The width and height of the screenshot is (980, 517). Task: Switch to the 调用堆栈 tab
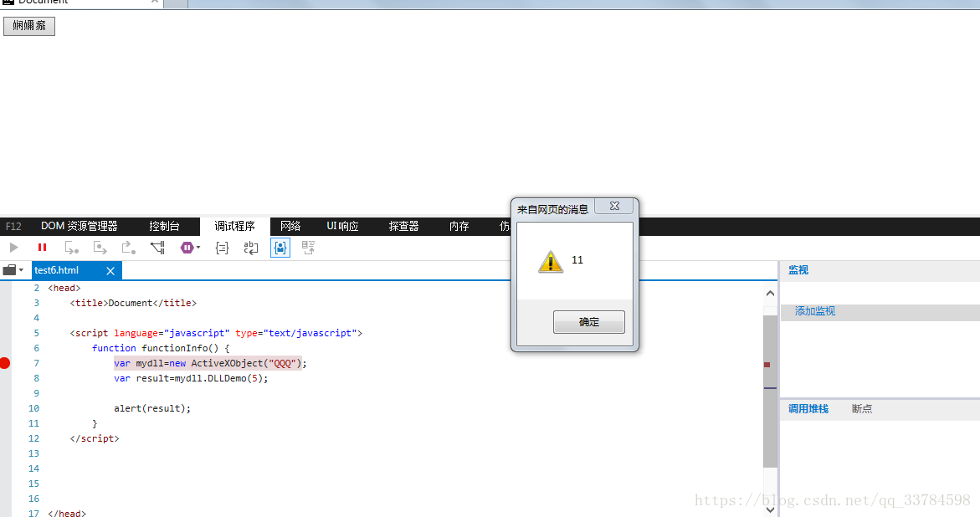808,408
